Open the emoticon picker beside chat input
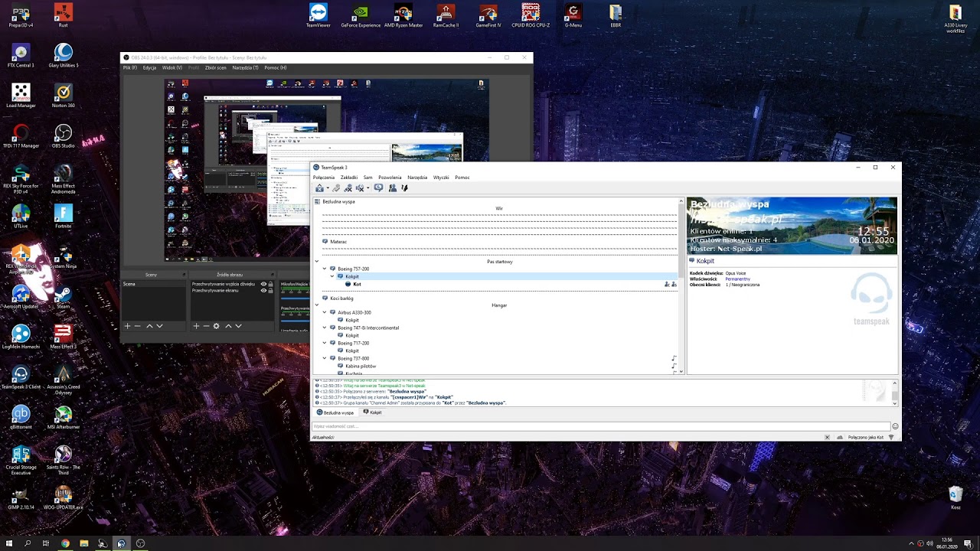 tap(895, 426)
